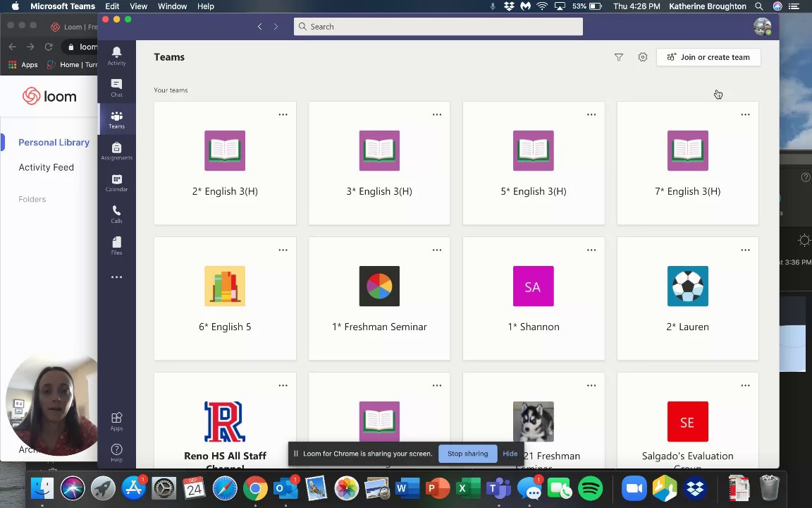Viewport: 812px width, 508px height.
Task: Open 2* Lauren soccer ball icon
Action: (x=688, y=286)
